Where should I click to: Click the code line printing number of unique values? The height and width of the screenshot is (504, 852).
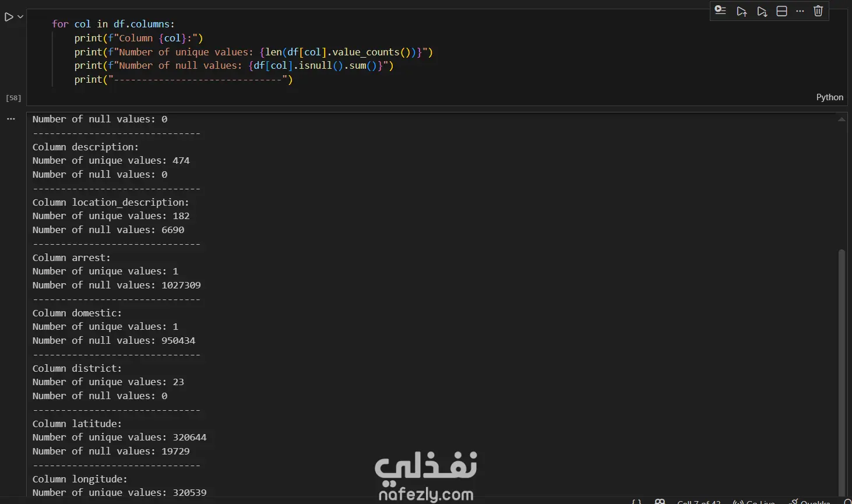coord(254,52)
